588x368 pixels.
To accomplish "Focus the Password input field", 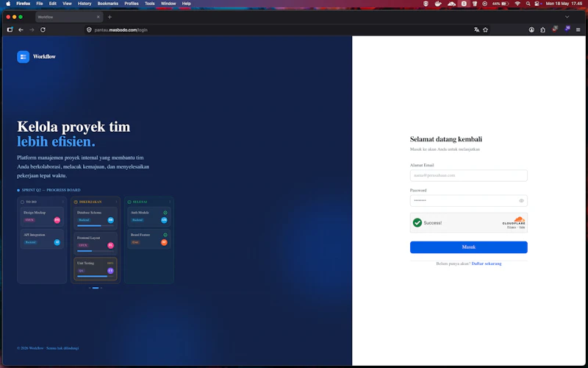I will 468,200.
